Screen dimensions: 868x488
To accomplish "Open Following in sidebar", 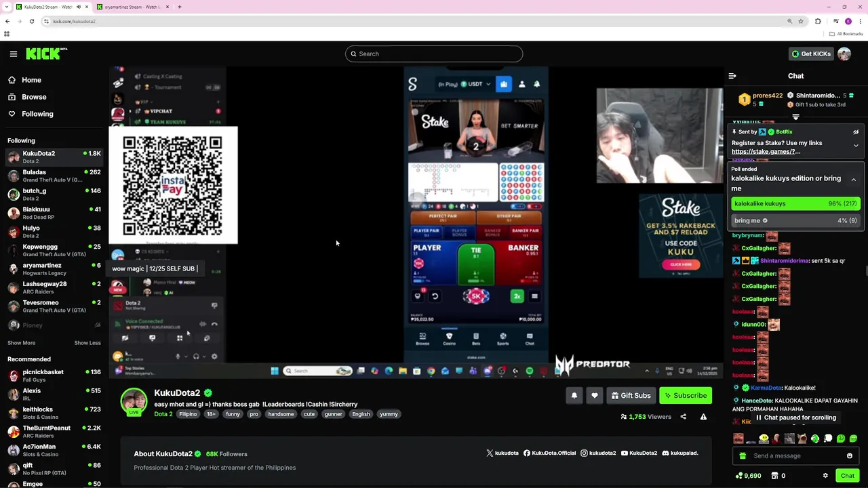I will click(31, 114).
